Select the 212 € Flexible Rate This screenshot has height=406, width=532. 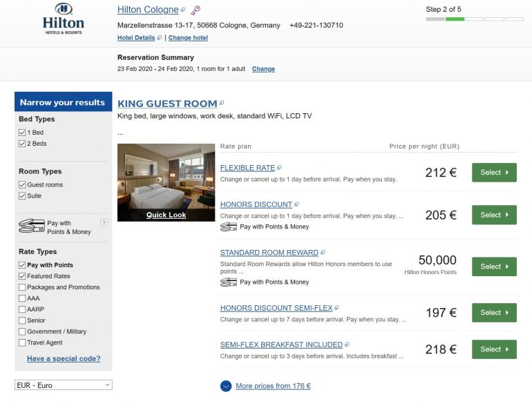click(x=493, y=173)
